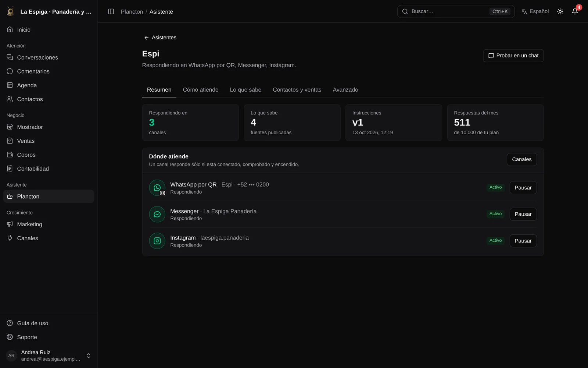Screen dimensions: 588x368
Task: Switch to the Resumen tab
Action: (159, 90)
